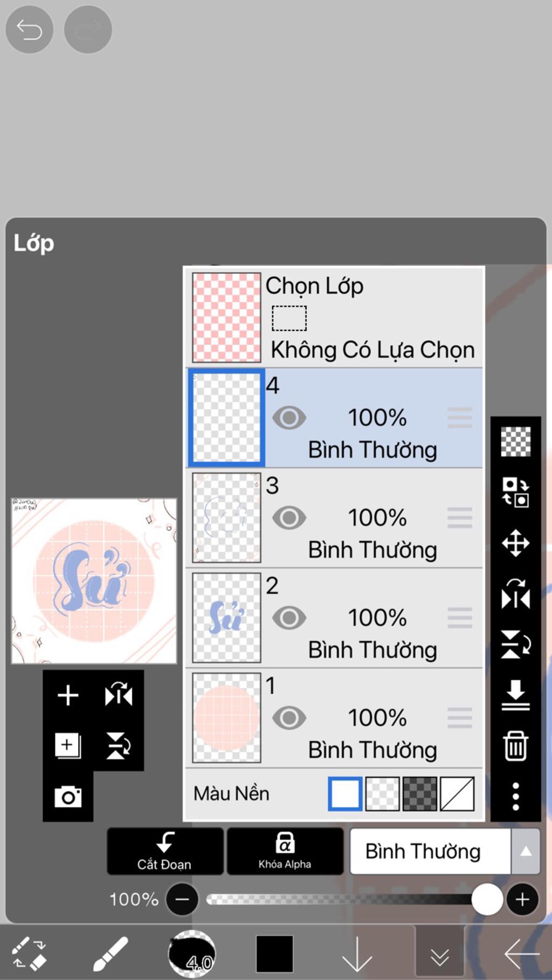Delete layer with the trash icon
The image size is (552, 980).
pos(515,746)
